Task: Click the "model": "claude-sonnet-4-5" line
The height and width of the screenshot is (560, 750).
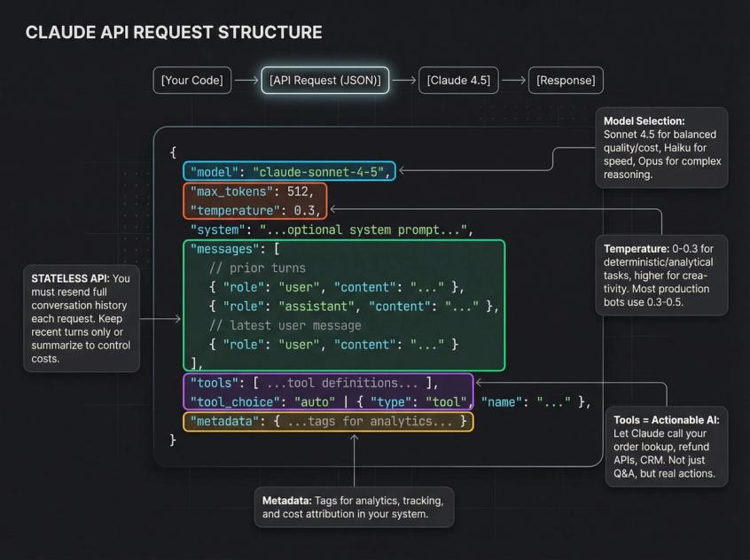Action: click(x=289, y=172)
